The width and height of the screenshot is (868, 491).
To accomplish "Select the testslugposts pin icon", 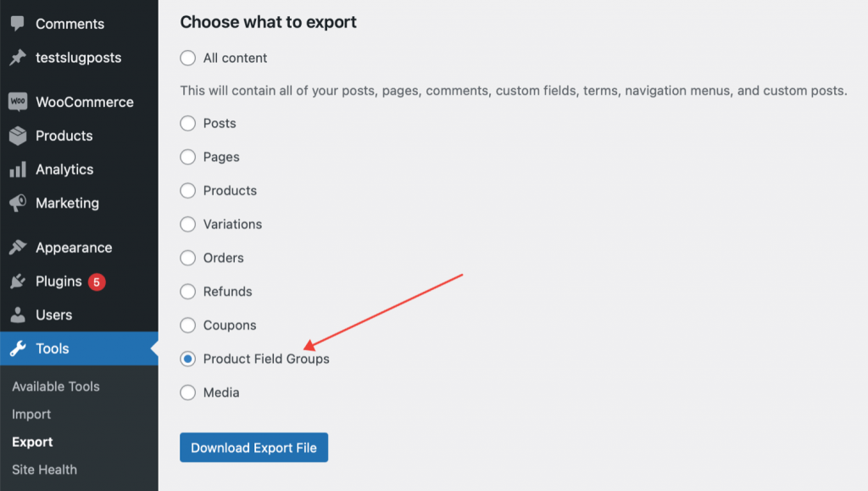I will pyautogui.click(x=17, y=58).
